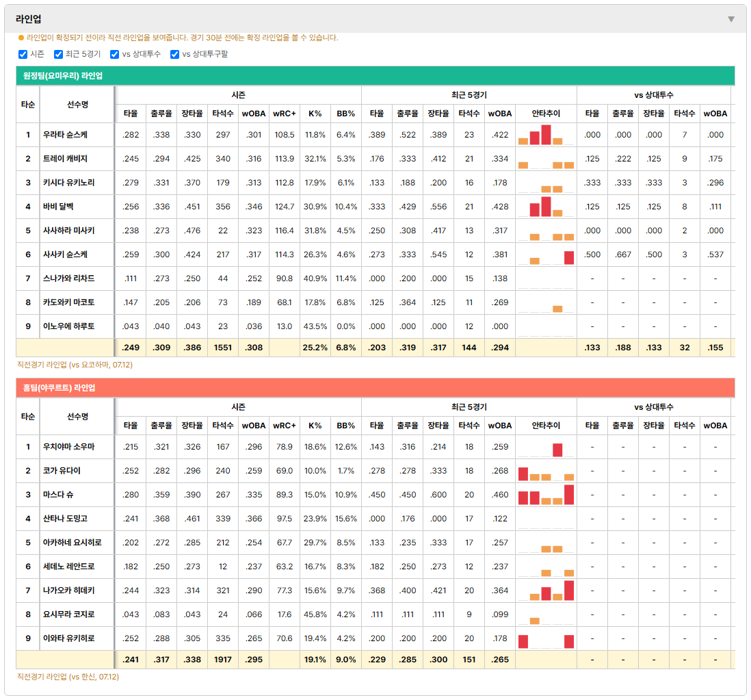Click 나가오카 히데키 hit trend chart
Viewport: 751px width, 700px height.
click(x=546, y=591)
